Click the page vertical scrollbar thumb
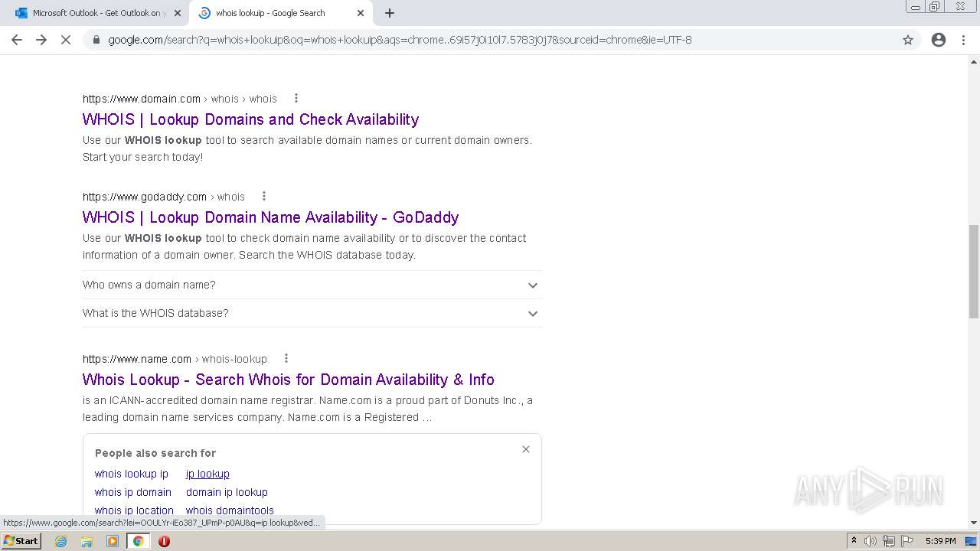 pos(974,271)
